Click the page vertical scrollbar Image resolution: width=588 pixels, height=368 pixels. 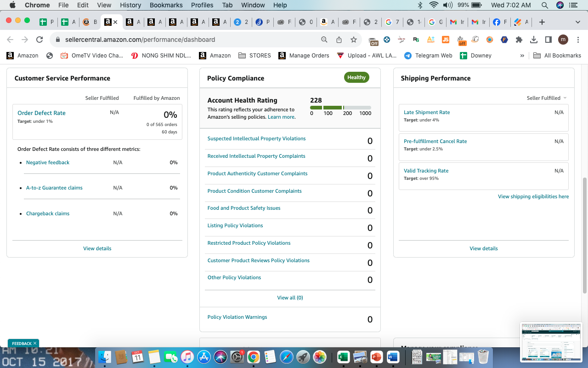(585, 236)
